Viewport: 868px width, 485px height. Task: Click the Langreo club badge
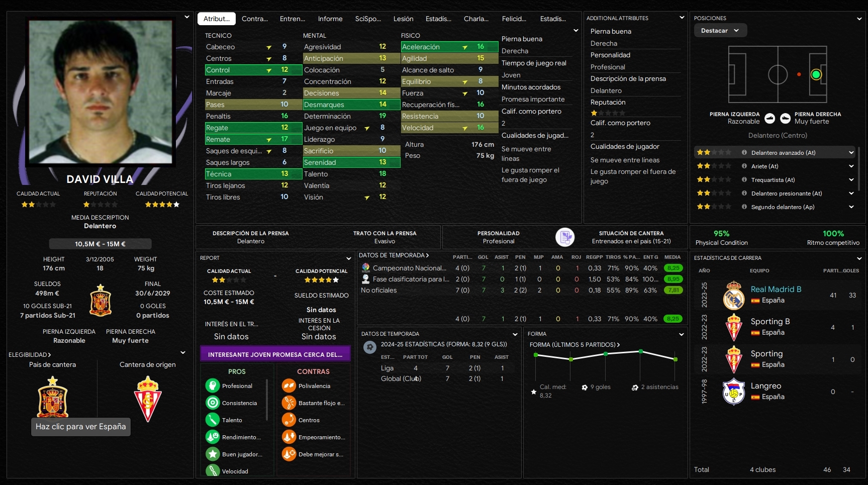click(734, 392)
